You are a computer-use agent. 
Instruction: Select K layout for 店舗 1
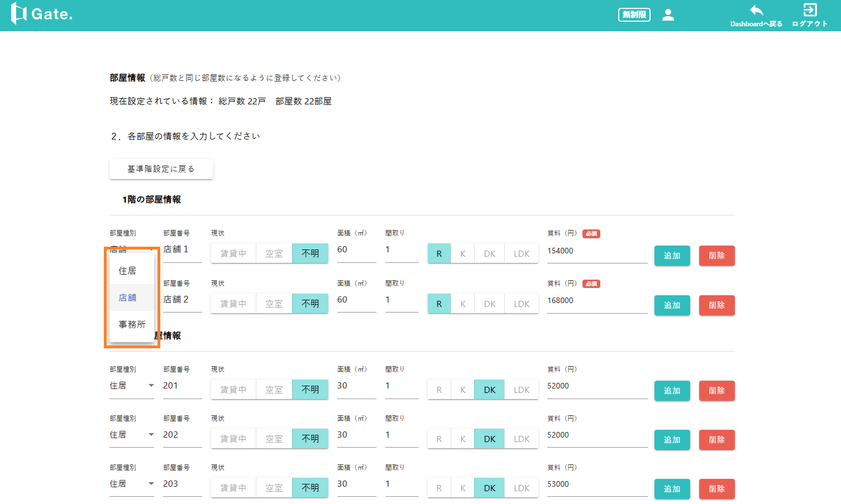click(463, 253)
